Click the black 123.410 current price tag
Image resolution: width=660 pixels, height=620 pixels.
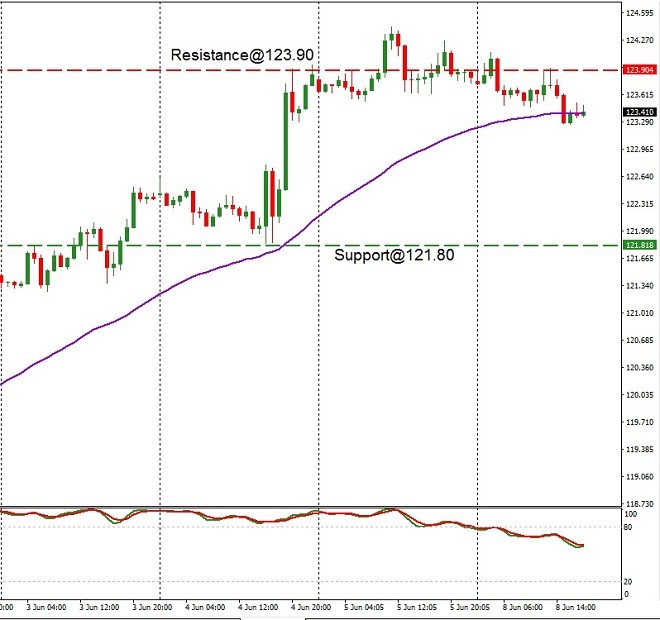639,112
